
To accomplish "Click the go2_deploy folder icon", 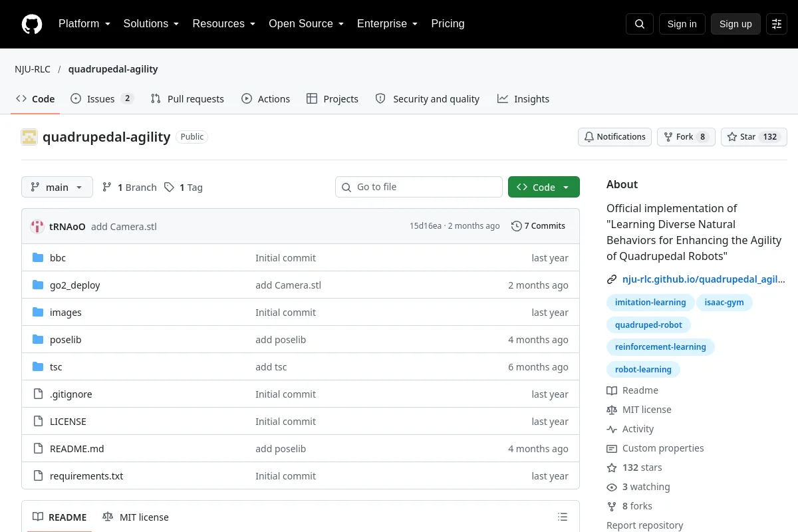I will (x=38, y=285).
